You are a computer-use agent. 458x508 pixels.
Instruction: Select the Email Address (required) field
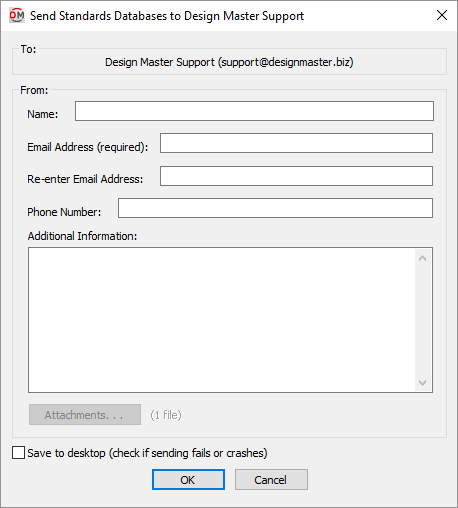(296, 143)
